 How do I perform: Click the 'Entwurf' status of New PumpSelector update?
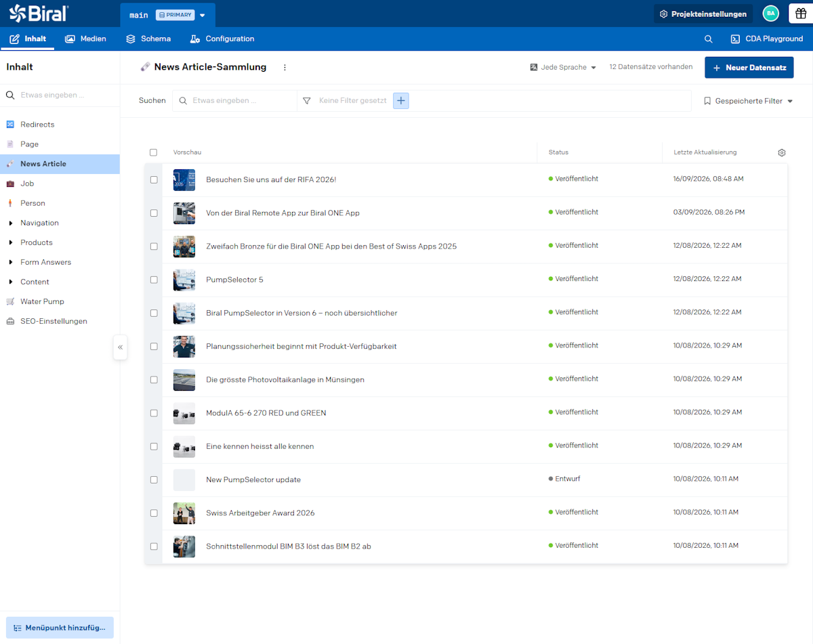click(x=564, y=479)
